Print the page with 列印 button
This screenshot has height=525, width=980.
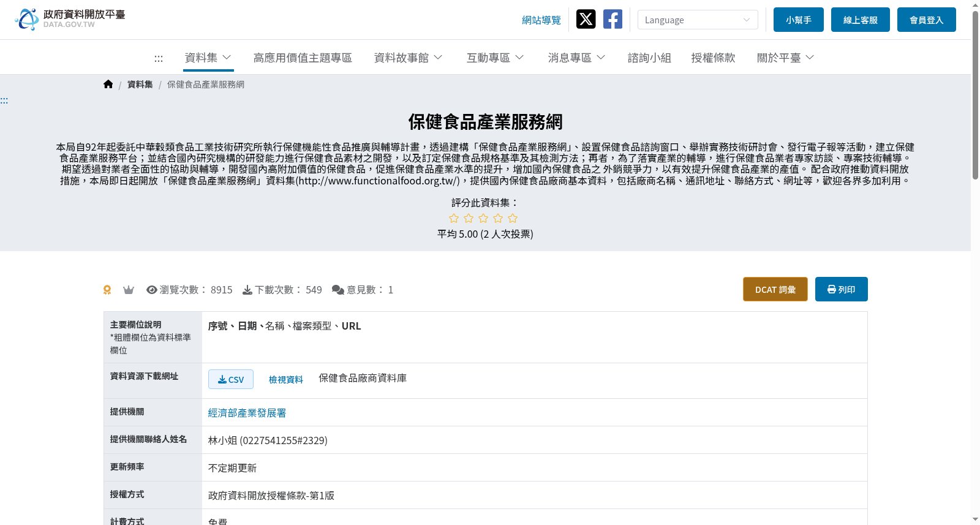click(x=842, y=289)
